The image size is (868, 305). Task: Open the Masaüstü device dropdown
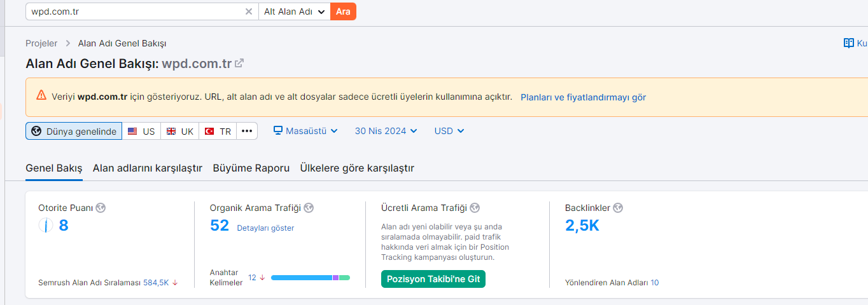(x=305, y=131)
